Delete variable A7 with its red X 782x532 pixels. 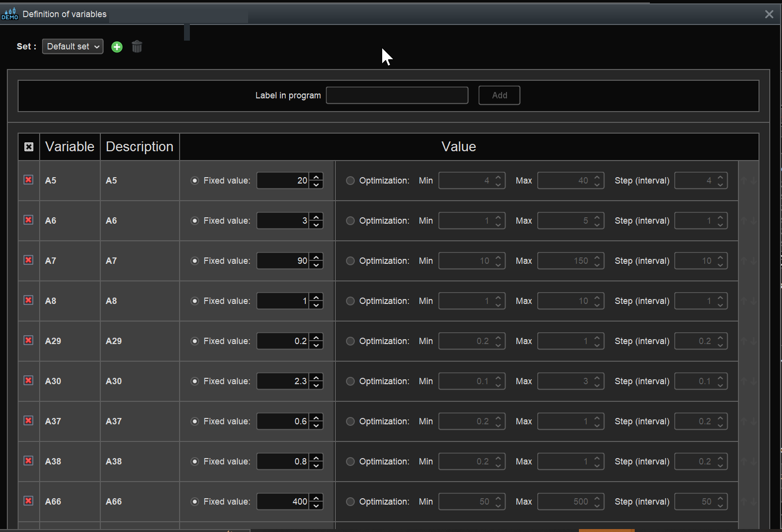(x=29, y=260)
